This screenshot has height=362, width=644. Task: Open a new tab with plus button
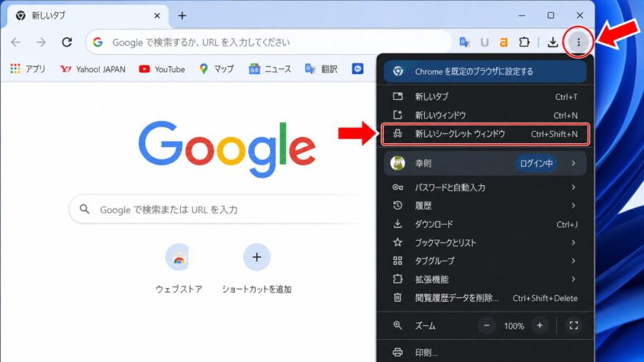click(182, 15)
